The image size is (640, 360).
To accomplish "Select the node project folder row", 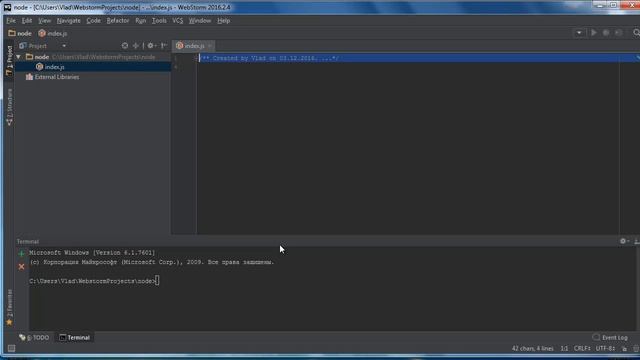I will (x=93, y=57).
